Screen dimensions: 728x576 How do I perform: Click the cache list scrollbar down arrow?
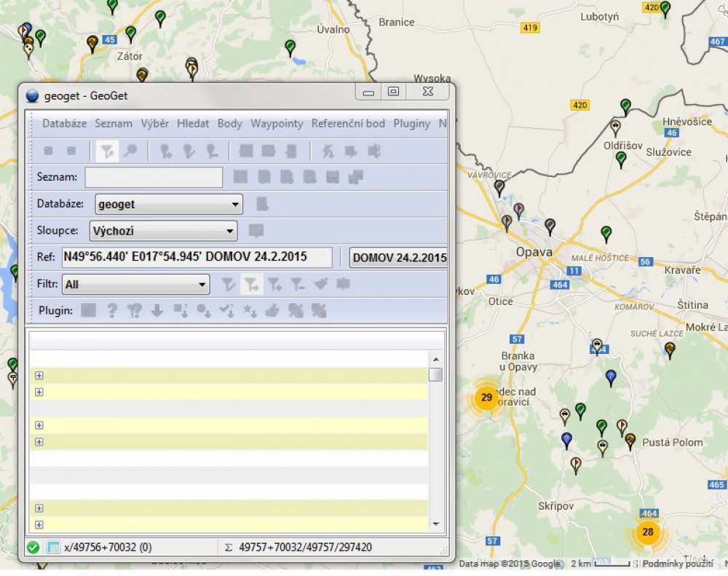tap(435, 524)
